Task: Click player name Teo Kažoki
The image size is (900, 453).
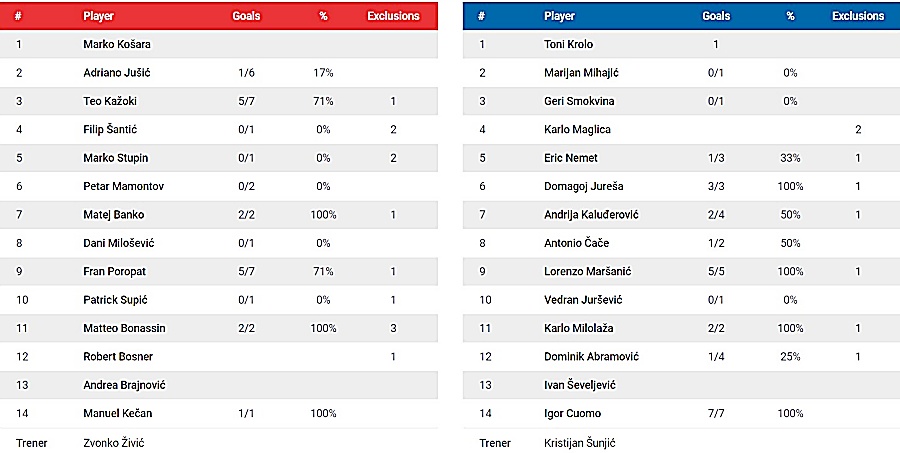Action: 112,101
